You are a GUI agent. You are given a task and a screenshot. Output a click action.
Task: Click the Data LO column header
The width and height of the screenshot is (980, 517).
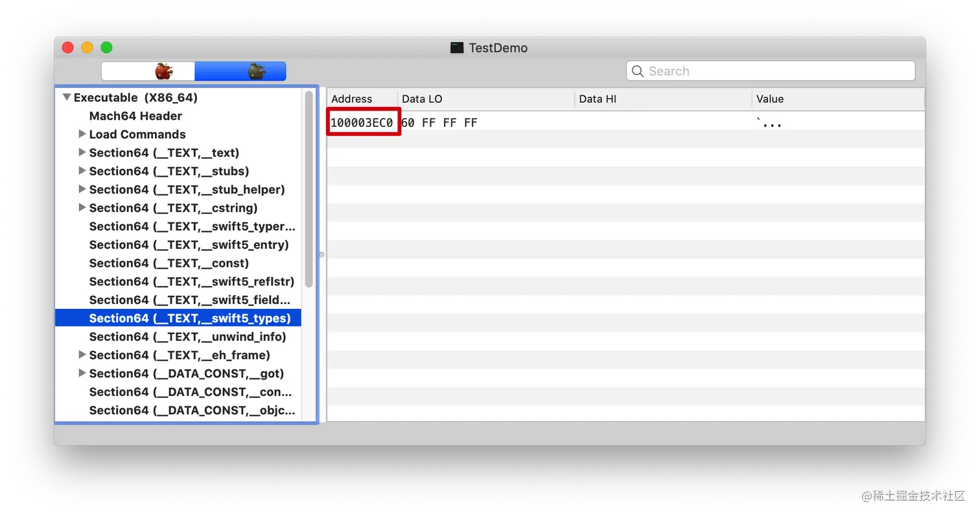click(x=486, y=99)
